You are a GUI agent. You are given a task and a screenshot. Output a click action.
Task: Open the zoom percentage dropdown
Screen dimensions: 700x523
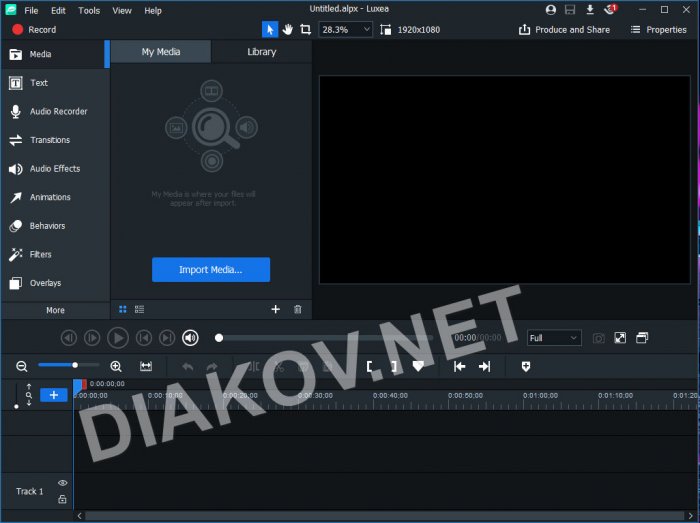click(345, 30)
